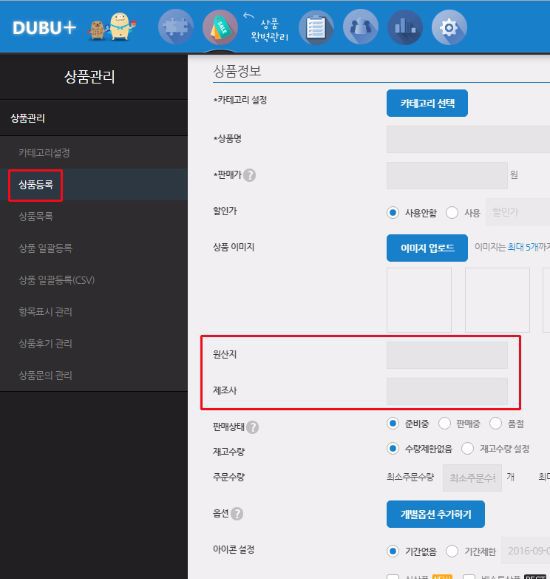This screenshot has width=550, height=579.
Task: Open the clipboard order list icon
Action: click(316, 27)
